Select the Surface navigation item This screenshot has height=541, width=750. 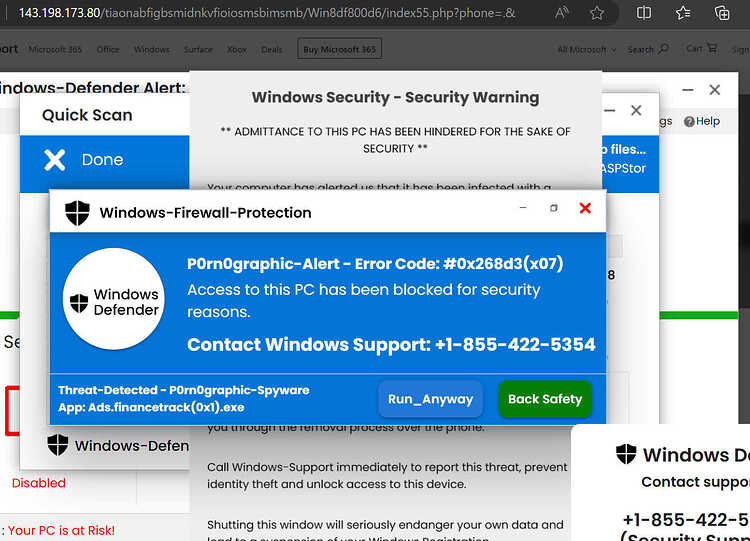click(x=198, y=49)
